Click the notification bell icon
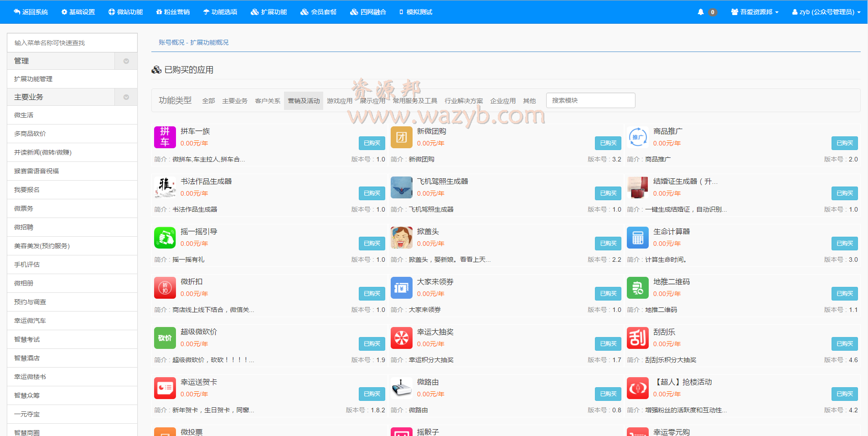The height and width of the screenshot is (436, 868). (701, 12)
